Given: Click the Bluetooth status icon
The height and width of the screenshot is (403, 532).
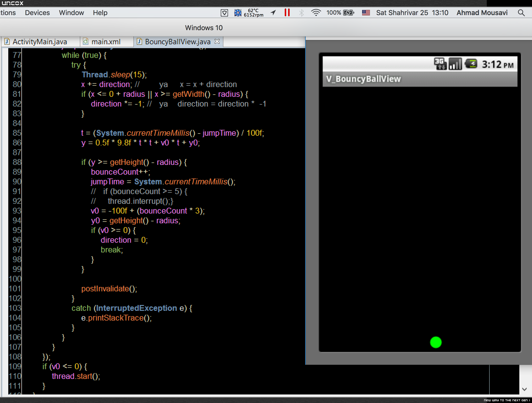Looking at the screenshot, I should (x=301, y=13).
